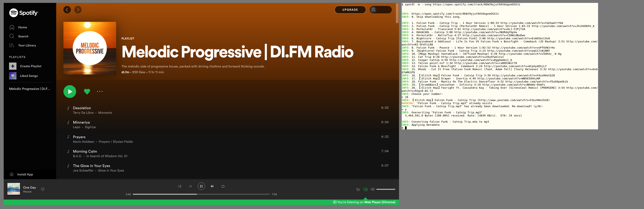
Task: Go to the previous track
Action: tap(190, 186)
